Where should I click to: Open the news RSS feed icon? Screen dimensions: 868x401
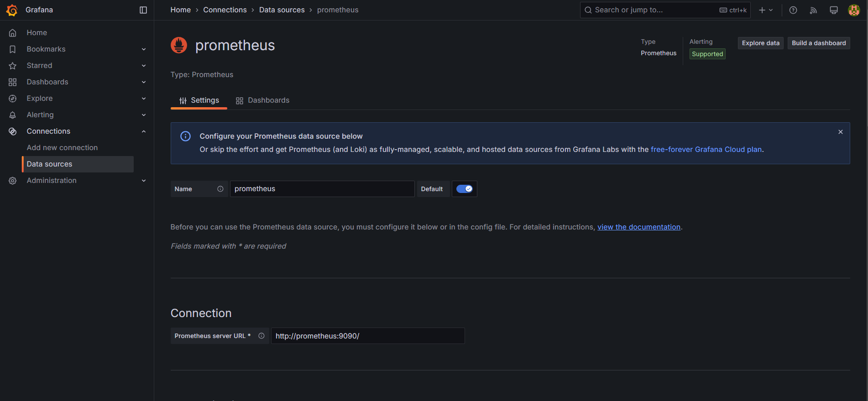pyautogui.click(x=813, y=10)
